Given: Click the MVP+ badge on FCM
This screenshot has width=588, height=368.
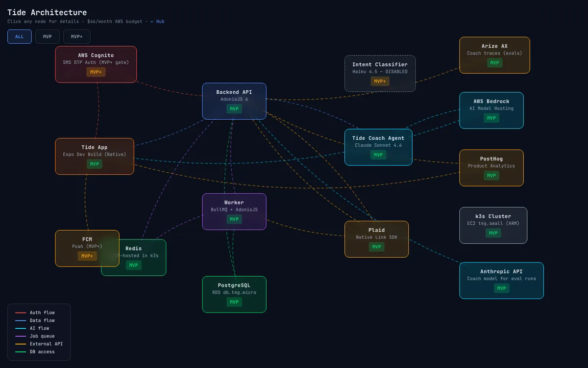Looking at the screenshot, I should pyautogui.click(x=87, y=256).
